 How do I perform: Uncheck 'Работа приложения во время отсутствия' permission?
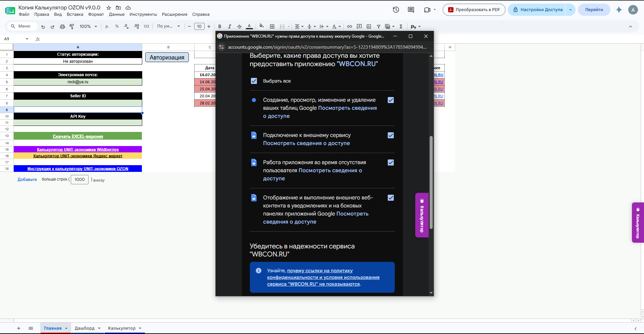pyautogui.click(x=391, y=162)
